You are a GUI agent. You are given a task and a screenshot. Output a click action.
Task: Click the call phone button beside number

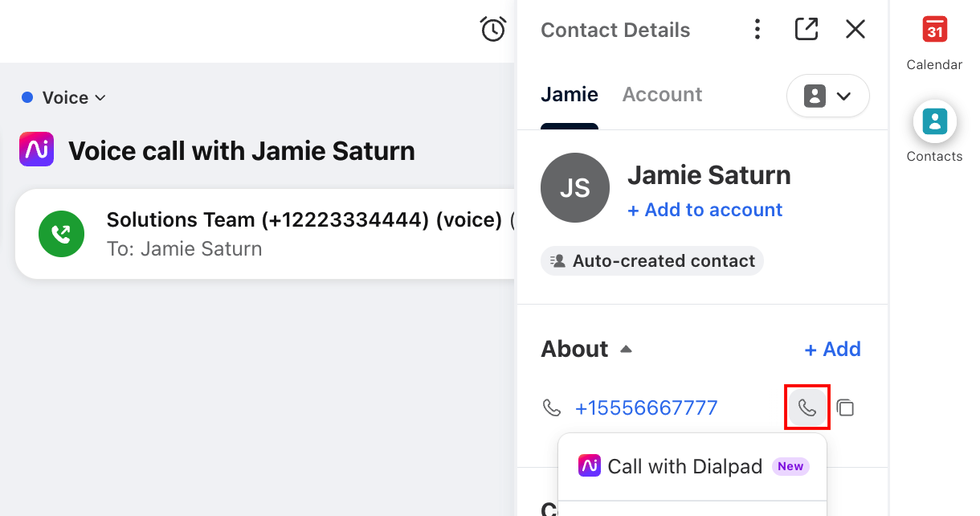point(807,407)
